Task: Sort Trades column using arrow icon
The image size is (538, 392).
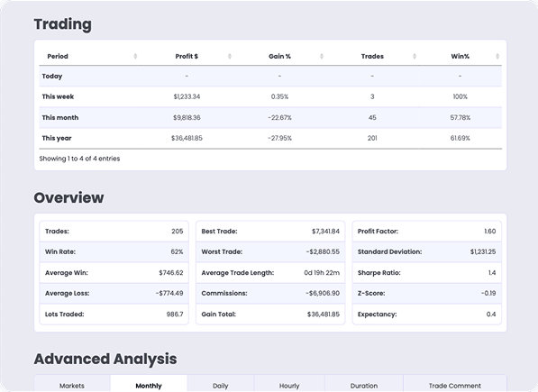Action: (415, 56)
